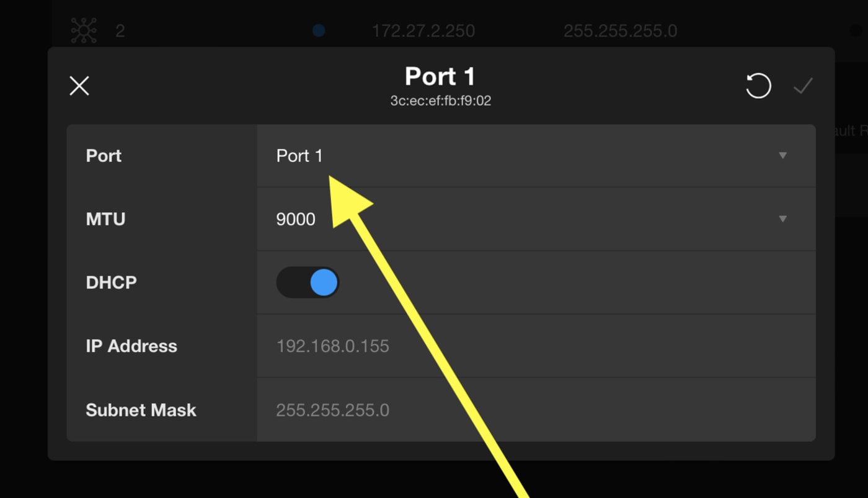Toggle the DHCP switch
The height and width of the screenshot is (498, 868).
[308, 282]
